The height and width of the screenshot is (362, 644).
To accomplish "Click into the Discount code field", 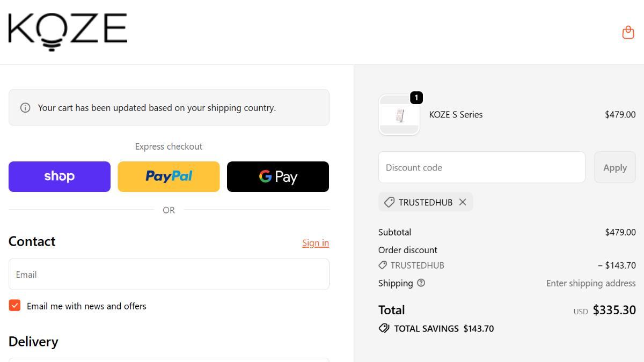I will [481, 167].
